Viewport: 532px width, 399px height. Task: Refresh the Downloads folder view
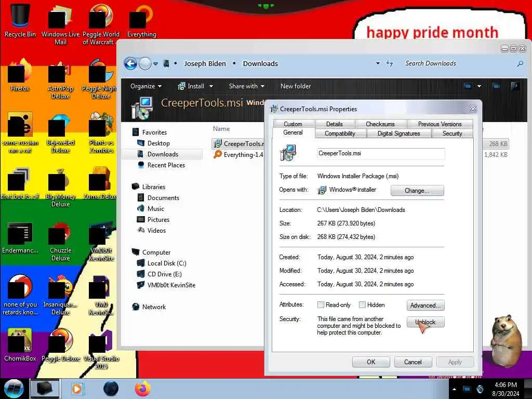coord(390,63)
